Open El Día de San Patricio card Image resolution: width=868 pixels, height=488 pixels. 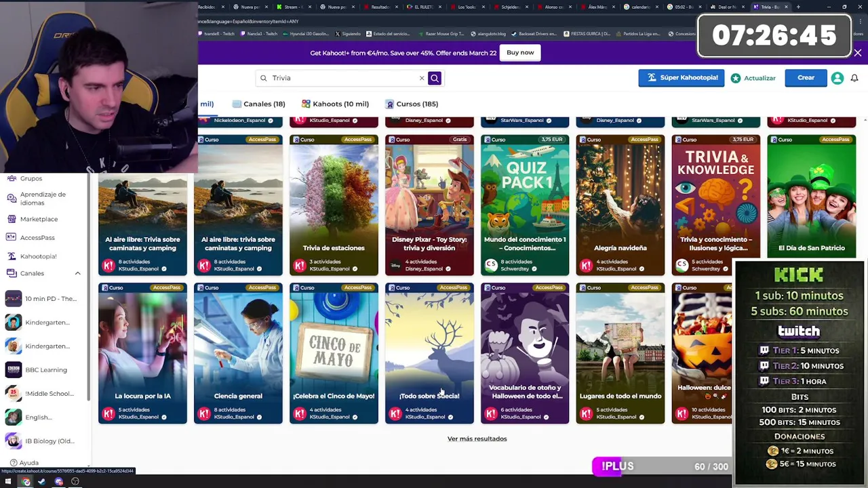[x=812, y=197]
